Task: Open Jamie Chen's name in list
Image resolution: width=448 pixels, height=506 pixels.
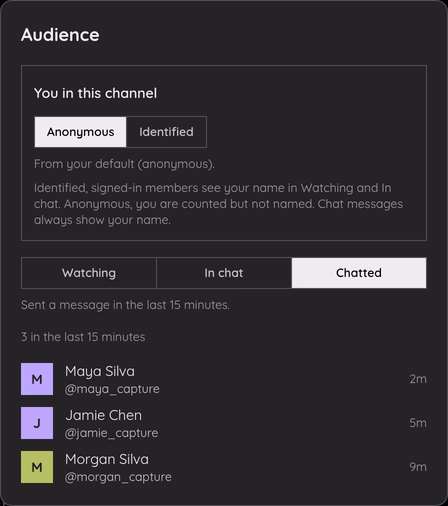Action: point(103,415)
